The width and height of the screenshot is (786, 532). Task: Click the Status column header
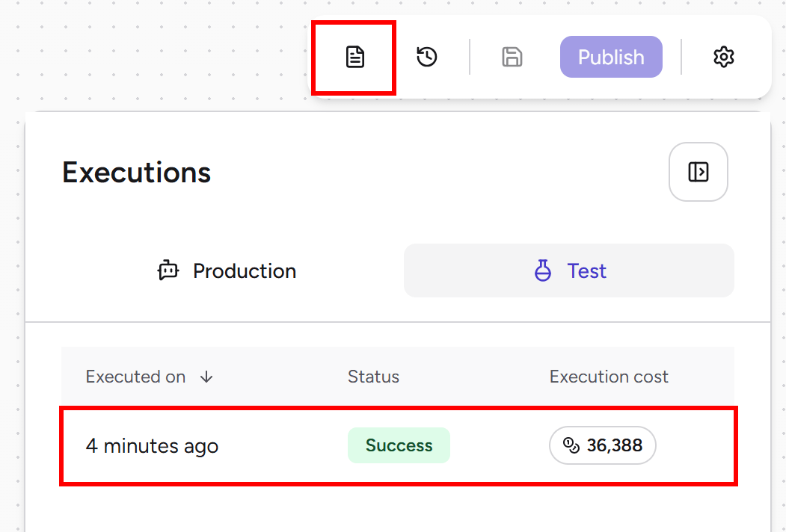pyautogui.click(x=373, y=377)
